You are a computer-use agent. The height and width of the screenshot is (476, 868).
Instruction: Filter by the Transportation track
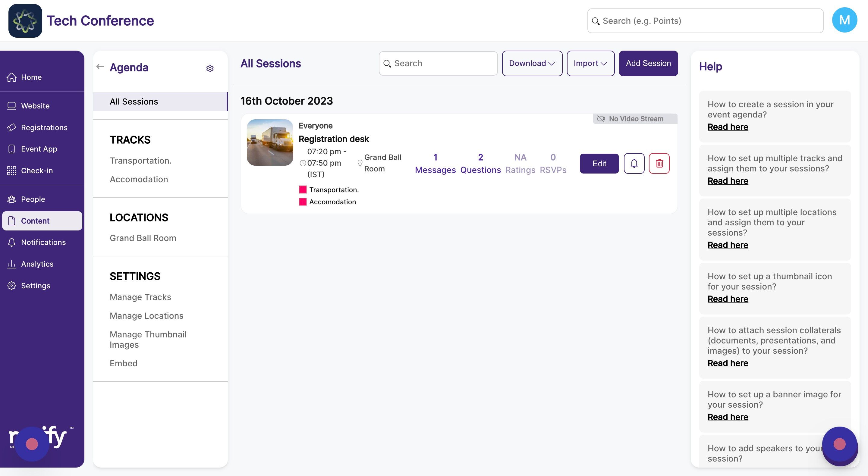[140, 161]
